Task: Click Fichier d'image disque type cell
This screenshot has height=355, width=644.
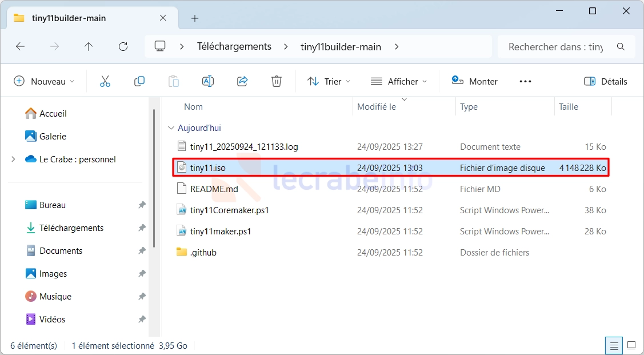Action: click(502, 167)
